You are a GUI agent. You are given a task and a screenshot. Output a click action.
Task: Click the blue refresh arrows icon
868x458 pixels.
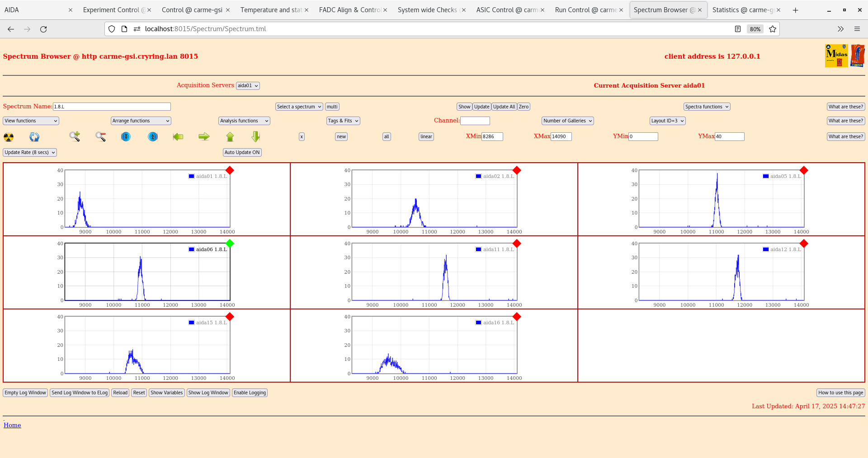tap(34, 137)
